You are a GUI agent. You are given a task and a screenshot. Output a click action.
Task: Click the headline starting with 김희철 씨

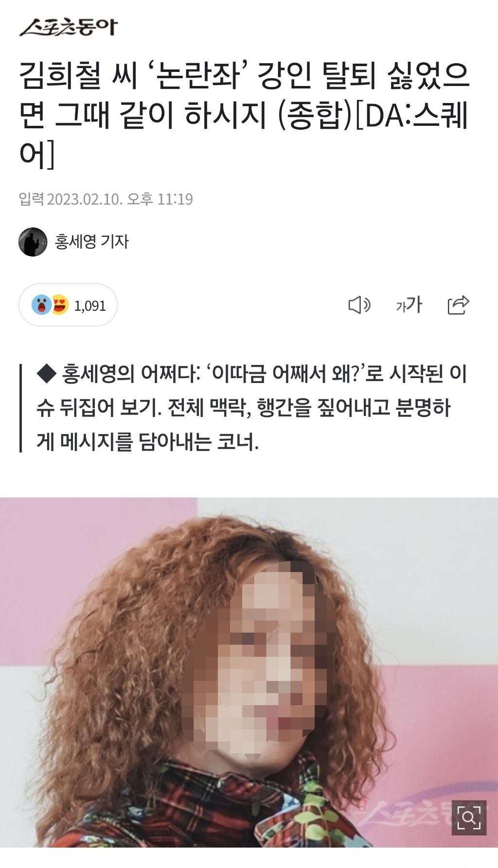pyautogui.click(x=244, y=115)
